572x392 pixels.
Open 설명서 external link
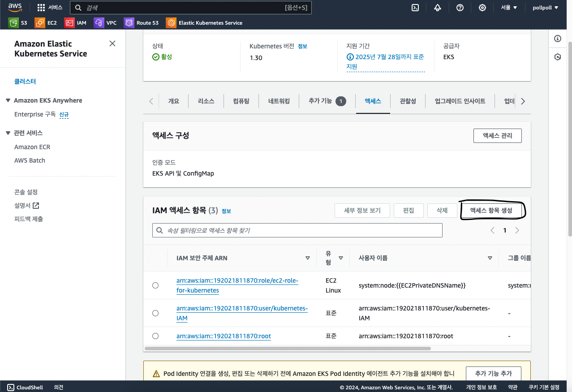pyautogui.click(x=27, y=206)
